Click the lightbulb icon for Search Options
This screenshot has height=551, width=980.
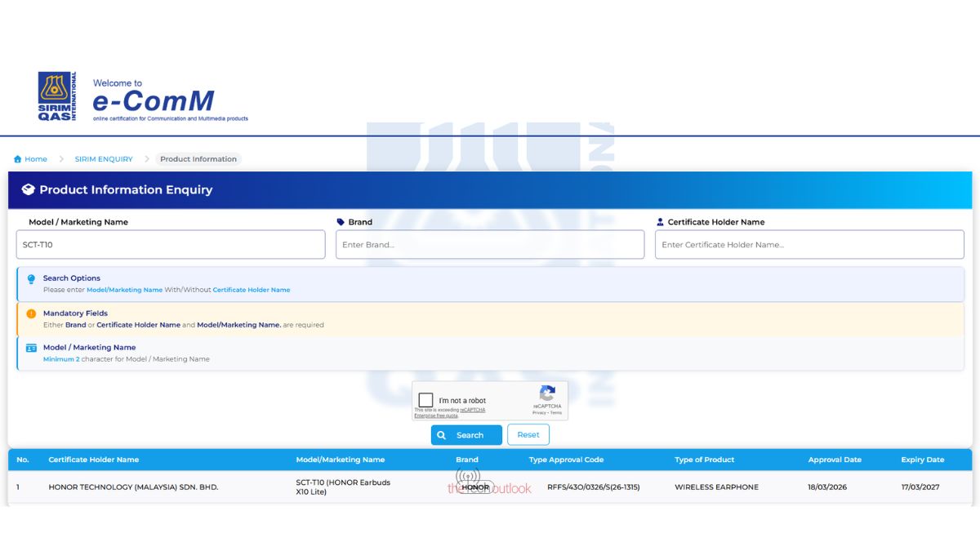(x=31, y=279)
